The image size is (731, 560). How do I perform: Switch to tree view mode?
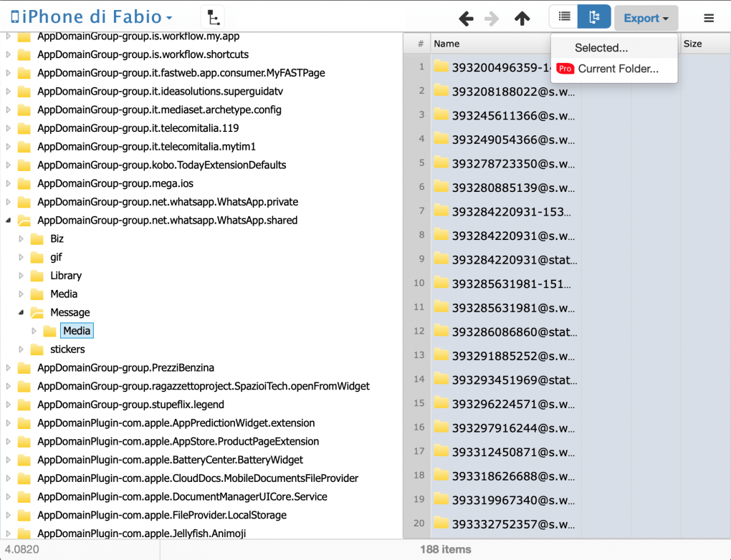point(594,17)
